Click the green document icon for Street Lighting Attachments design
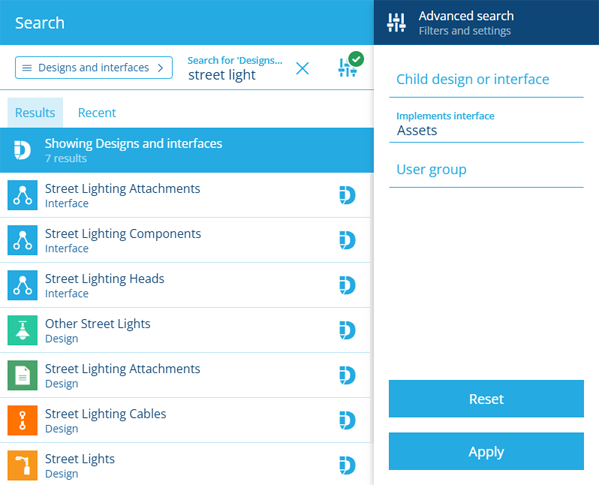The image size is (599, 485). pos(23,375)
